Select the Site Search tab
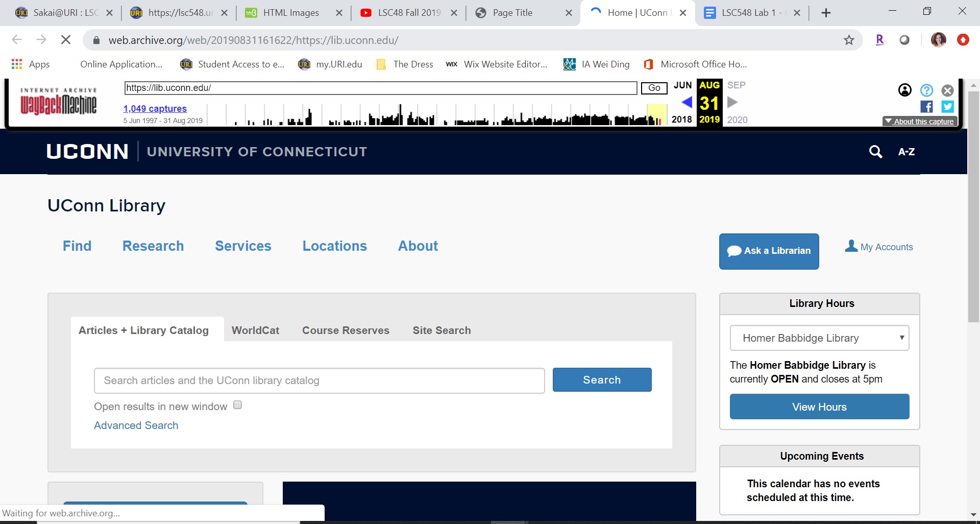Viewport: 980px width, 524px height. (442, 330)
